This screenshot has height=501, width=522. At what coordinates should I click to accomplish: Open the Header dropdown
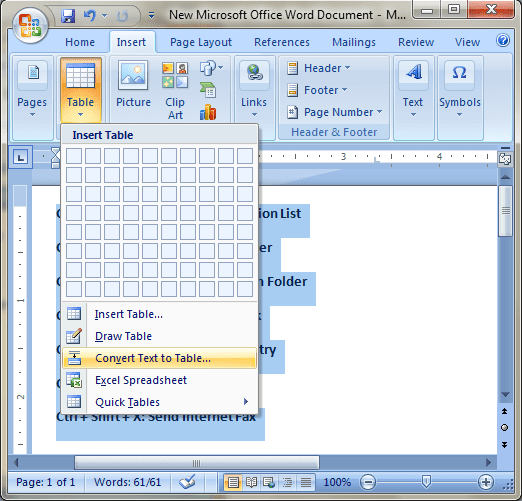318,68
